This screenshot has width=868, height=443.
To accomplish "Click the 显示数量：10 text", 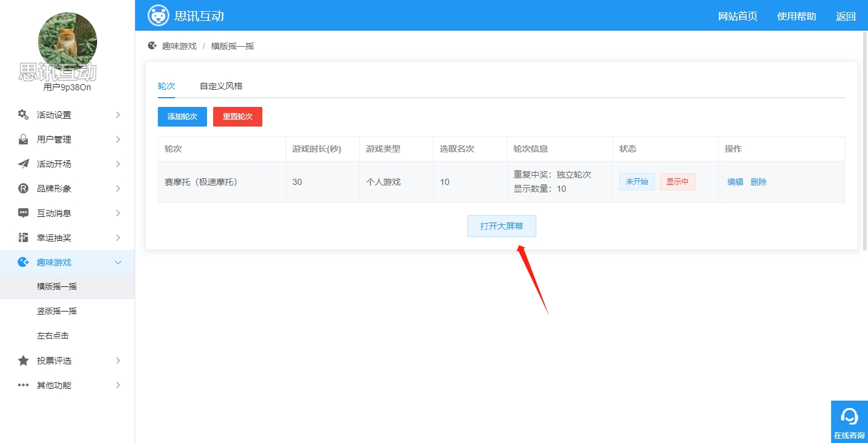I will pos(540,189).
